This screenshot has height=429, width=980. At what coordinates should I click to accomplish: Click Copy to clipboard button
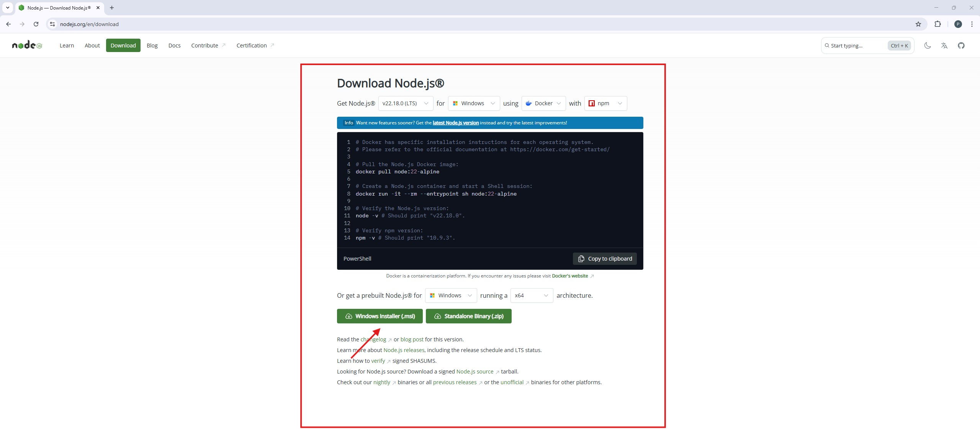point(605,259)
